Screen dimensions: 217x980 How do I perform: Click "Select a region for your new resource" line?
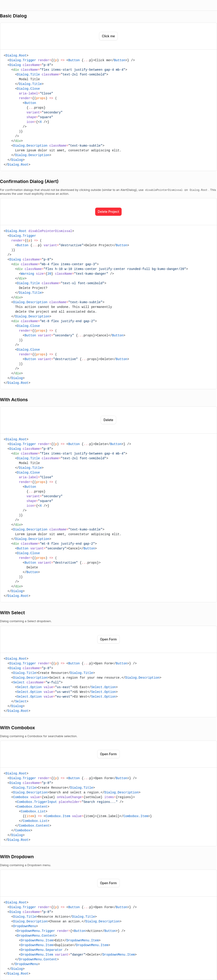pos(86,678)
